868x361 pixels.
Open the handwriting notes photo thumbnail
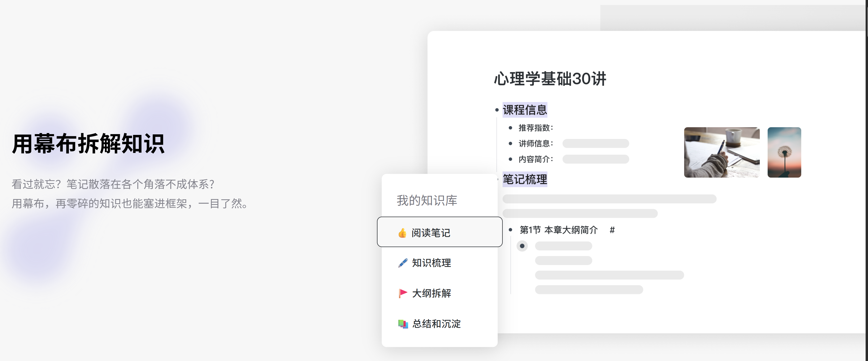pyautogui.click(x=721, y=152)
